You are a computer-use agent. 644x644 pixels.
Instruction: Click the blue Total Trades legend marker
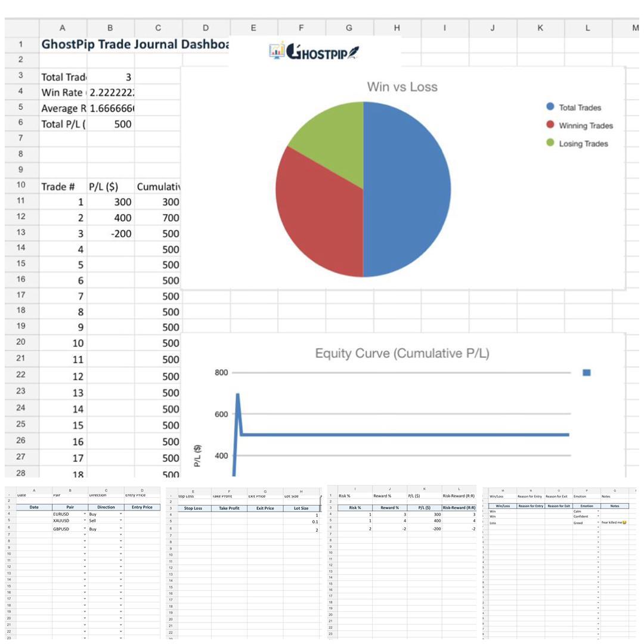pyautogui.click(x=550, y=107)
